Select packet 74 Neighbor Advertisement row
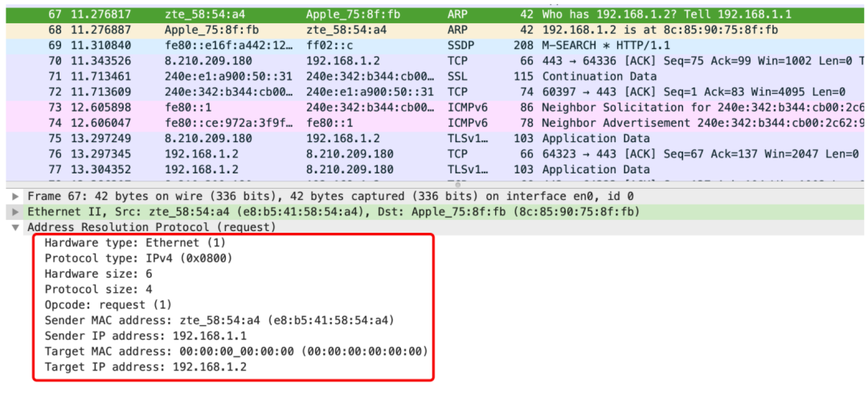Screen dimensions: 868x403 pos(435,123)
